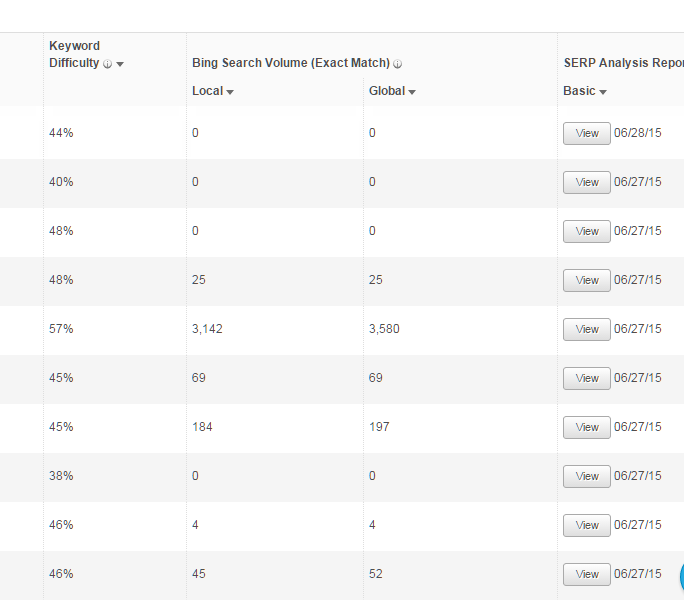
Task: View report for row with 4 searches
Action: point(587,525)
